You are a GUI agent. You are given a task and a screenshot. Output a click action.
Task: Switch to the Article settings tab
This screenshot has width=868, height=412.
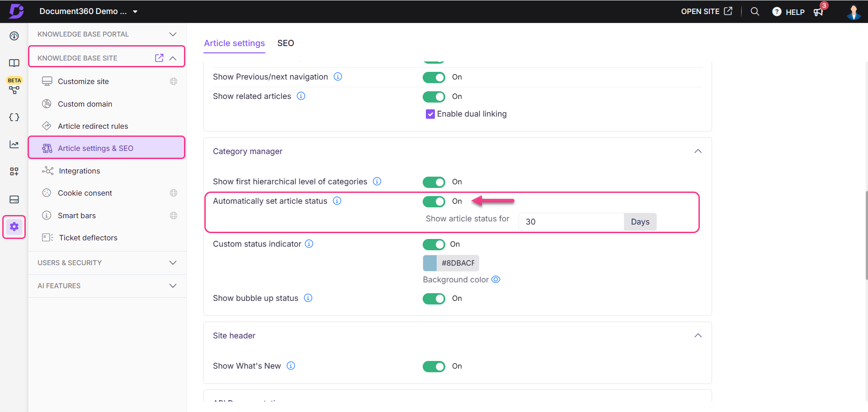tap(234, 43)
